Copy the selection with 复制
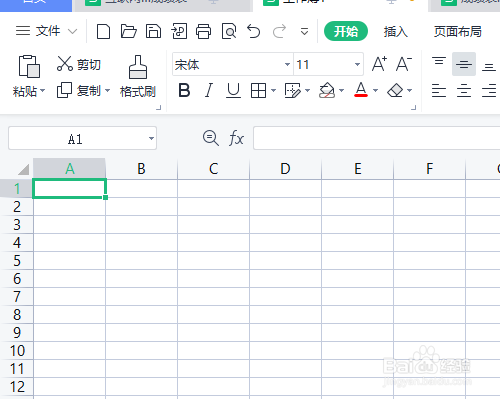 tap(79, 90)
